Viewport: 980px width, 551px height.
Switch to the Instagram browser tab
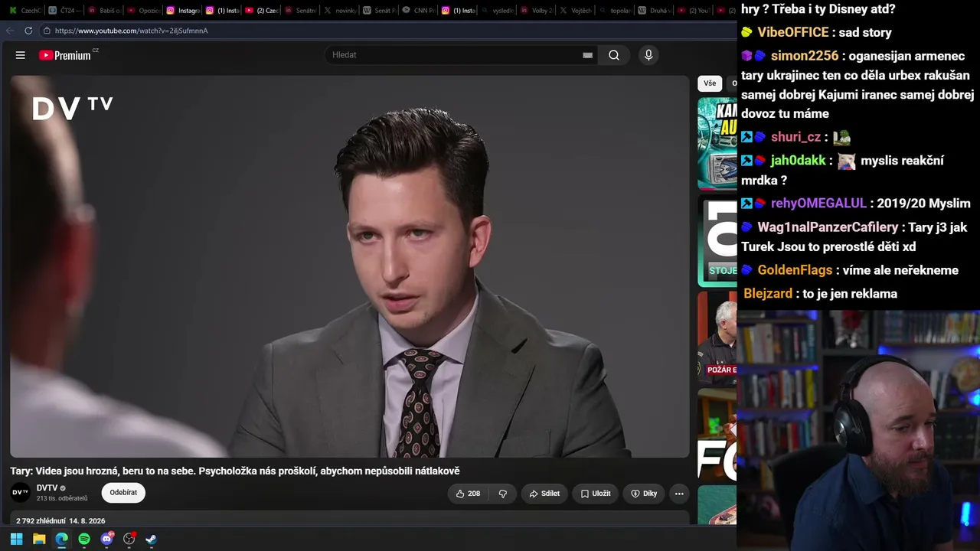[x=182, y=11]
